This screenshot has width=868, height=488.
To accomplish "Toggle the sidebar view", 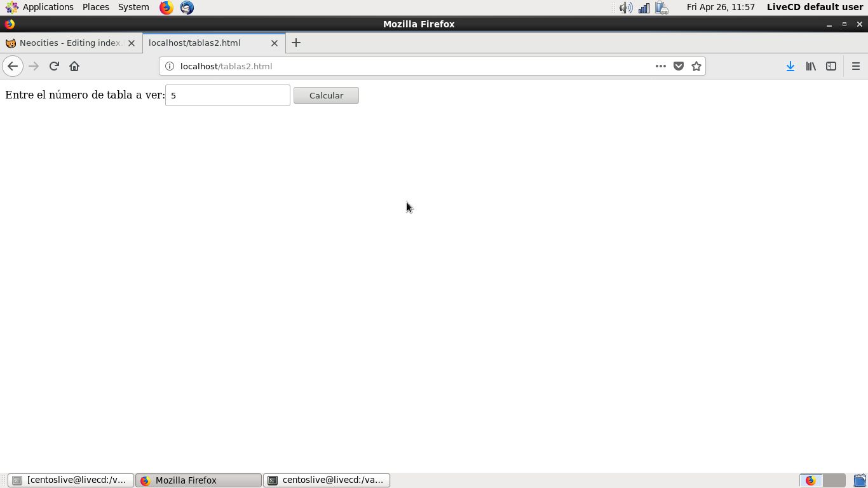I will pyautogui.click(x=831, y=66).
